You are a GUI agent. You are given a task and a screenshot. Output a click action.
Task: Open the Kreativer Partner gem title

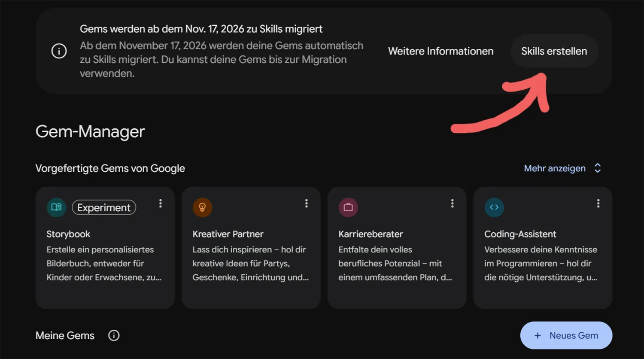[228, 234]
